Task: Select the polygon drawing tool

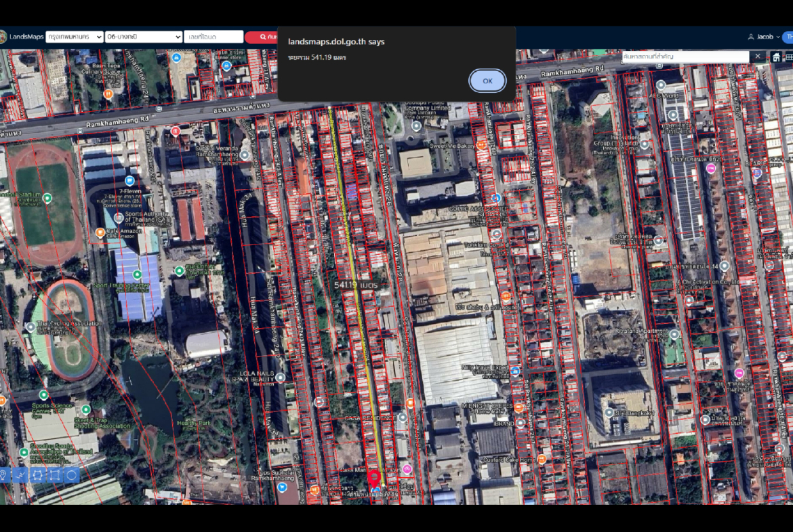Action: click(x=38, y=475)
